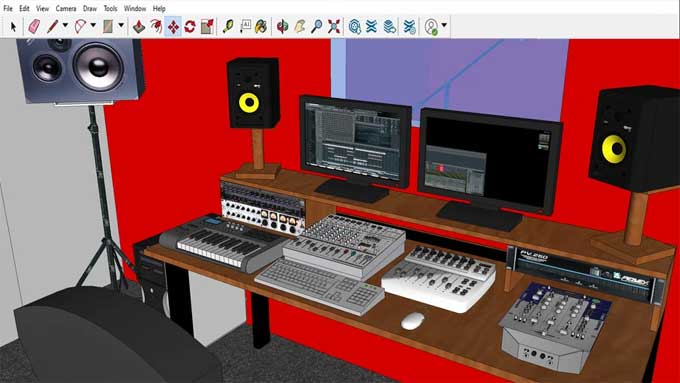The height and width of the screenshot is (383, 680).
Task: Expand the Line tool dropdown arrow
Action: 65,25
